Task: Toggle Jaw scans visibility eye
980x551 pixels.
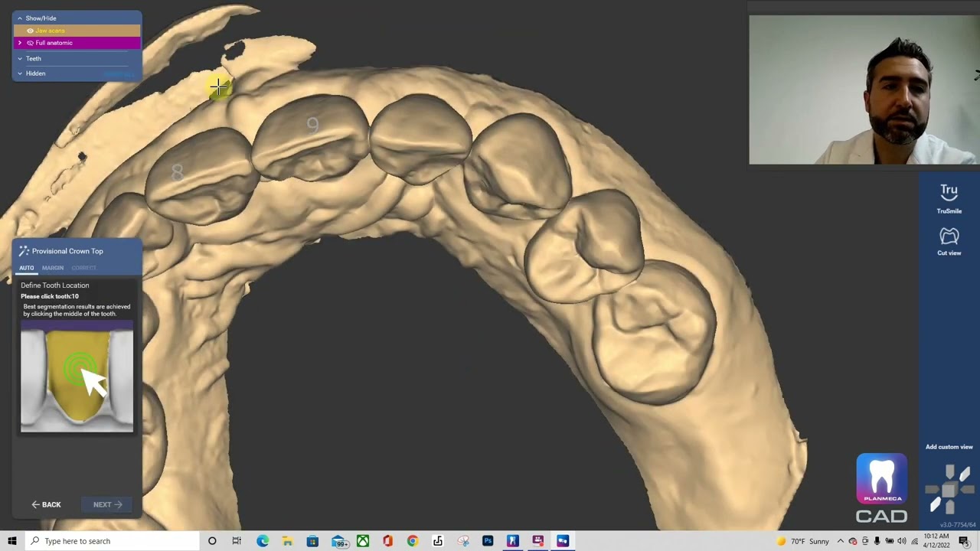Action: pyautogui.click(x=30, y=31)
